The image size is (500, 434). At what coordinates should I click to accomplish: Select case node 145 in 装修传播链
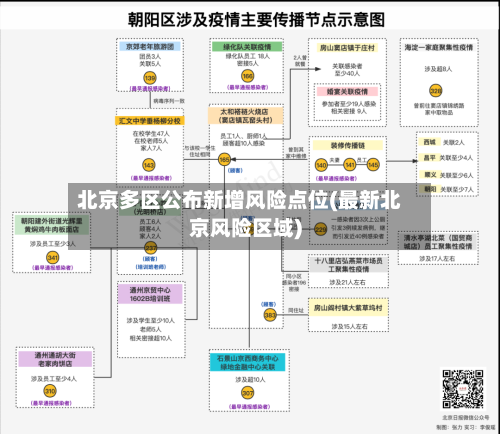coord(373,165)
